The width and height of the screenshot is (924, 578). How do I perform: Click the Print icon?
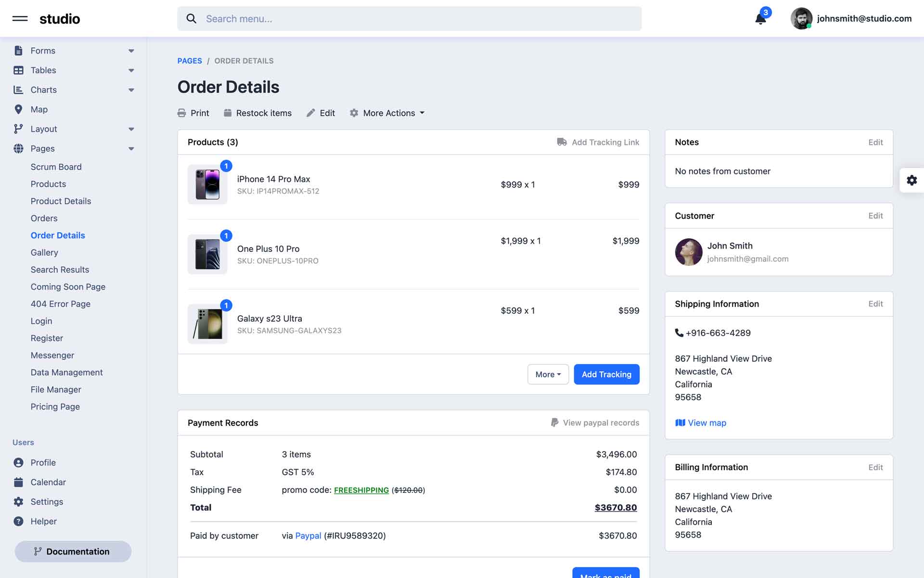tap(181, 113)
